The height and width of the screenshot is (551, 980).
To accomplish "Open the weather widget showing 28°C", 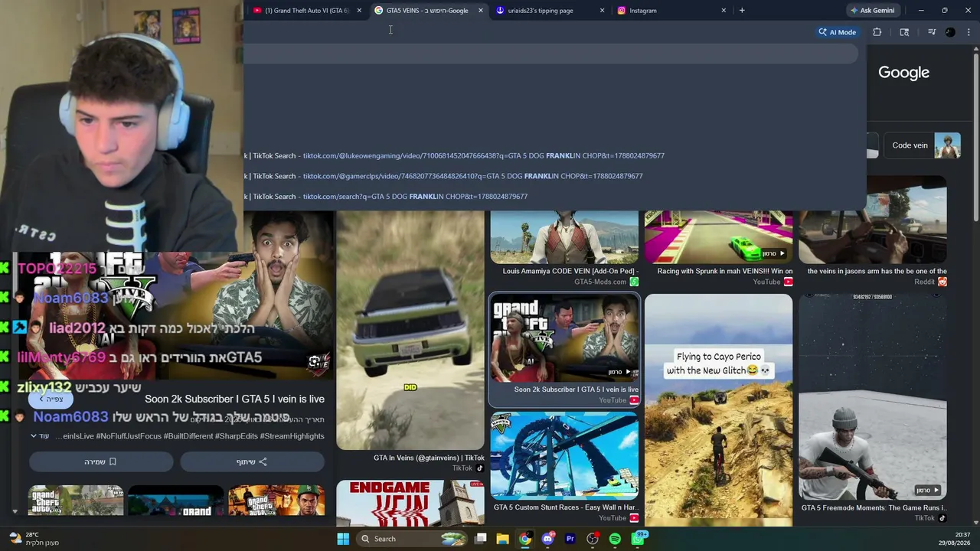I will click(33, 539).
